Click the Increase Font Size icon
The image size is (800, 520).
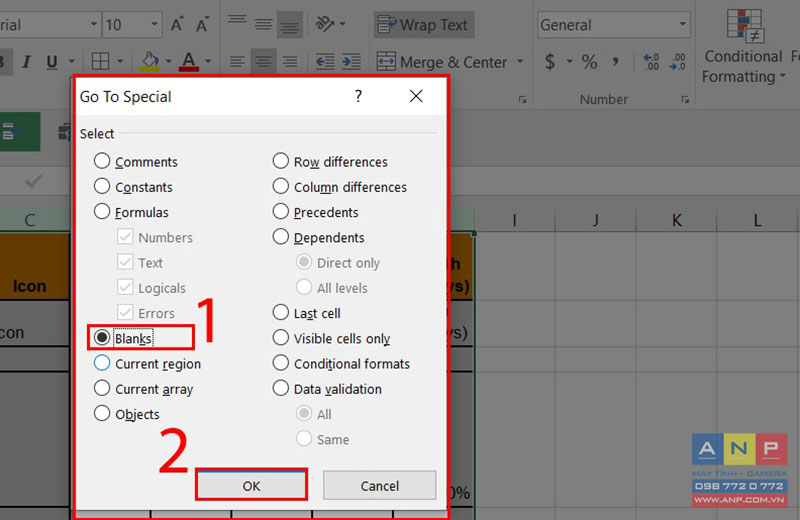[x=177, y=24]
